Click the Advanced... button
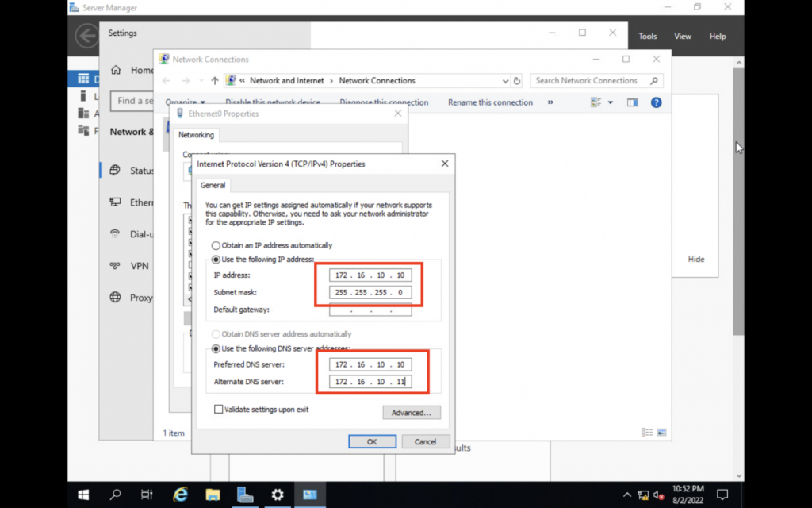Viewport: 812px width, 508px height. [411, 413]
